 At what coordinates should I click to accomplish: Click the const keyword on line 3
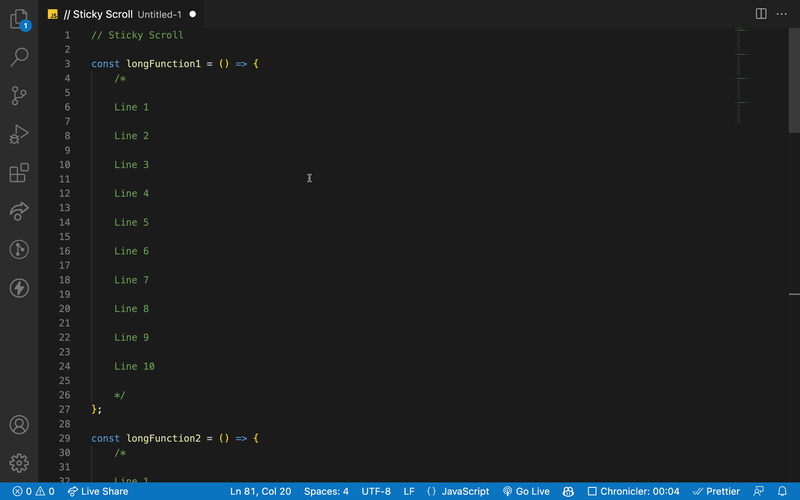click(106, 64)
